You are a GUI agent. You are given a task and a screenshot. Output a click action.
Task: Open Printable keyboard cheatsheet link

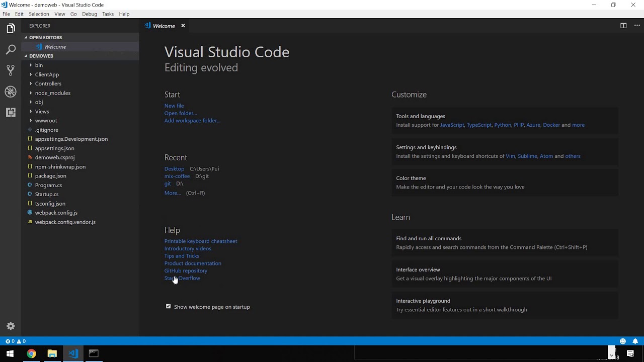(201, 241)
